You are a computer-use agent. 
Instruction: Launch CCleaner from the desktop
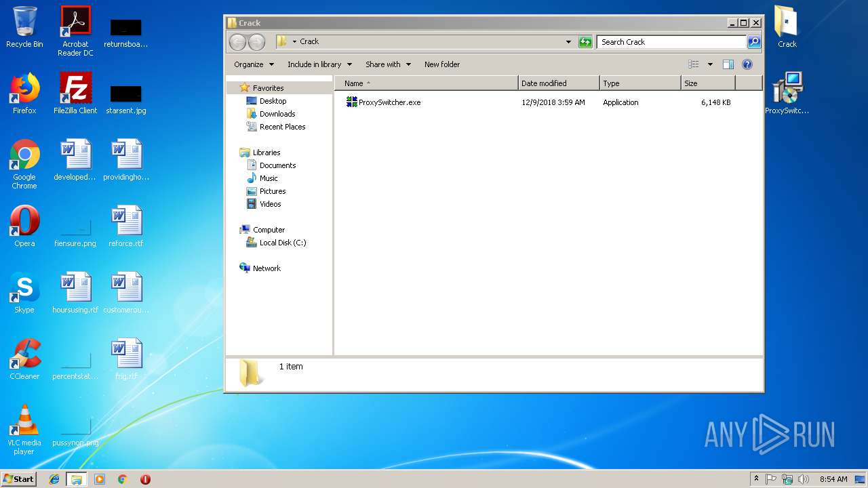(x=24, y=359)
